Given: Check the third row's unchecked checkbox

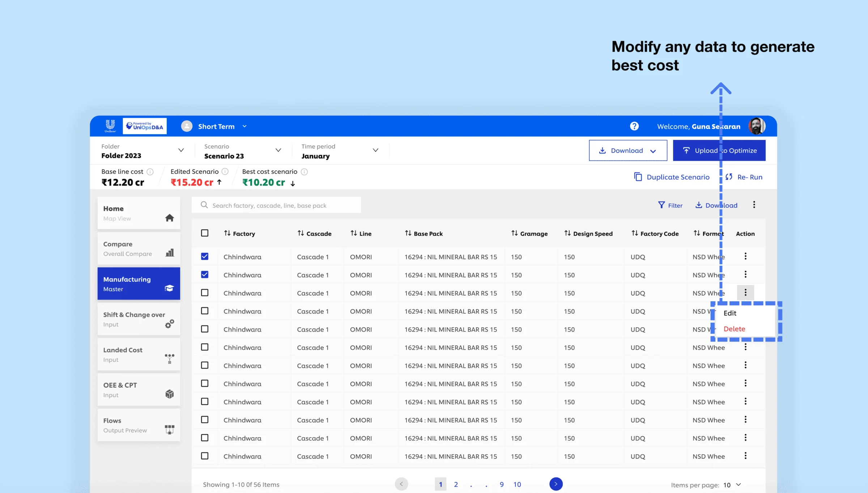Looking at the screenshot, I should (205, 293).
